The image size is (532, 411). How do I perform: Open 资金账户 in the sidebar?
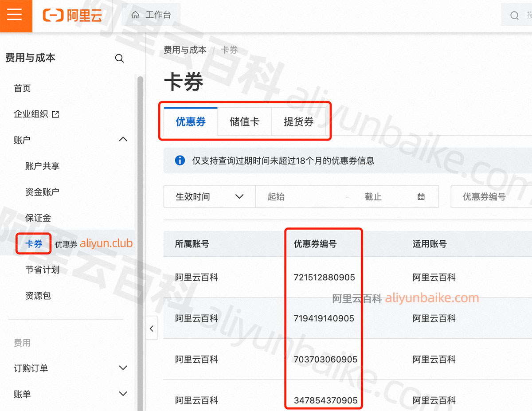pos(42,192)
